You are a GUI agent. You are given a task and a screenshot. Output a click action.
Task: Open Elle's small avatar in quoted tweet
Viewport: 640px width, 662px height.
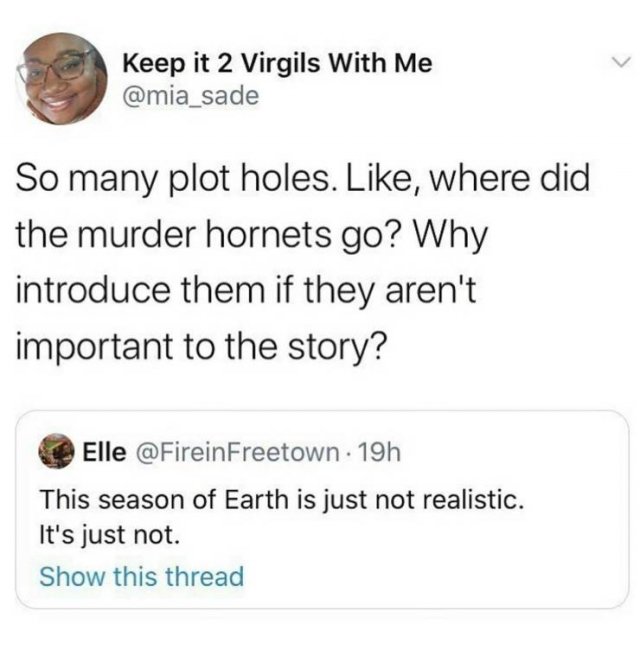[55, 453]
